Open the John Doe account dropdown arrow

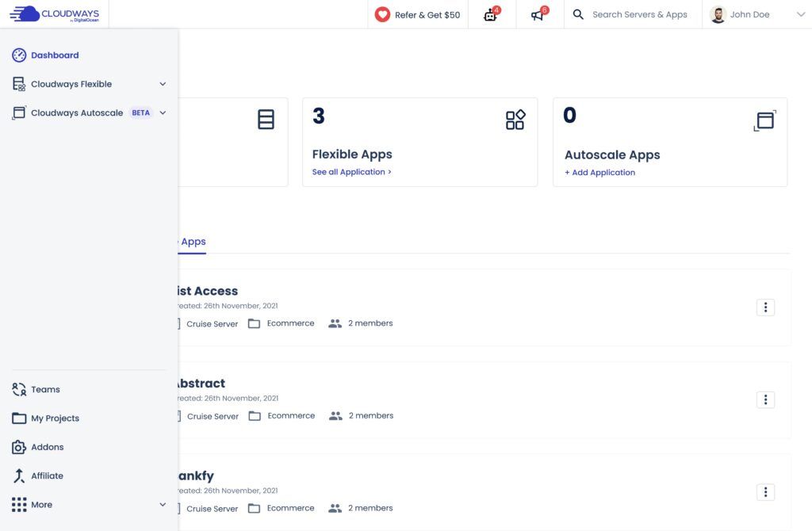click(x=801, y=14)
